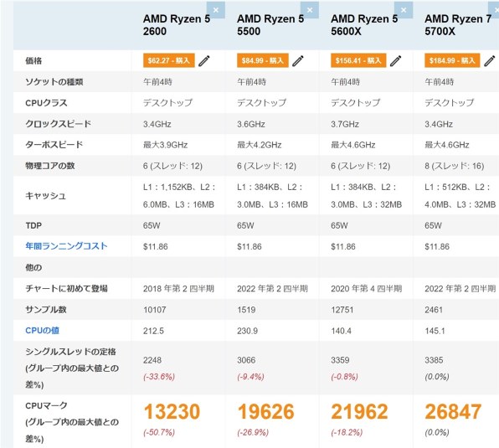The image size is (499, 448).
Task: Click the クロックスピード row label
Action: click(x=59, y=123)
